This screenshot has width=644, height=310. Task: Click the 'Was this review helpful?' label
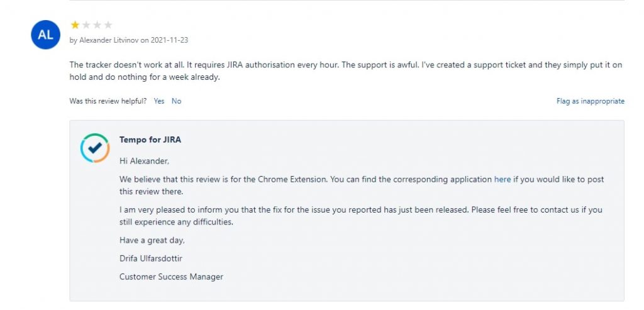point(108,101)
